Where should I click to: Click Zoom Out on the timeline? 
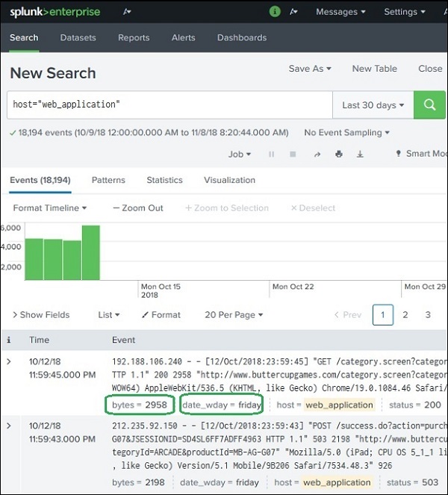pyautogui.click(x=137, y=208)
